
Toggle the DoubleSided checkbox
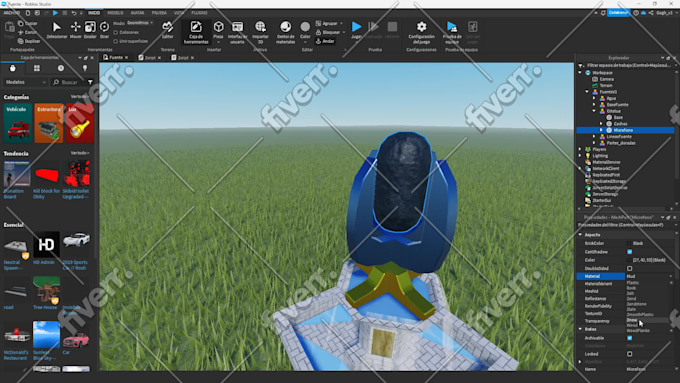coord(630,268)
